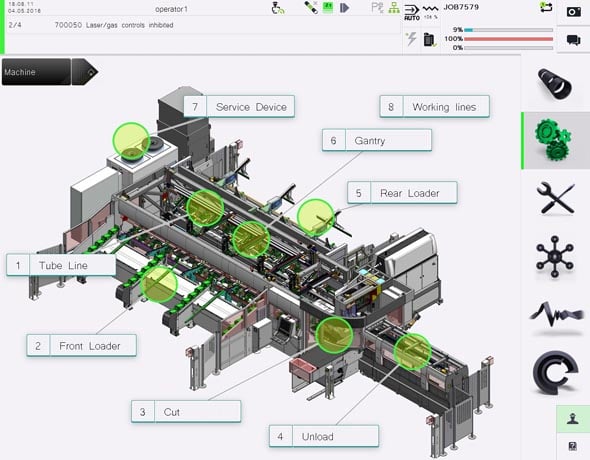Image resolution: width=590 pixels, height=460 pixels.
Task: Select the 7 Service Device label
Action: (x=239, y=107)
